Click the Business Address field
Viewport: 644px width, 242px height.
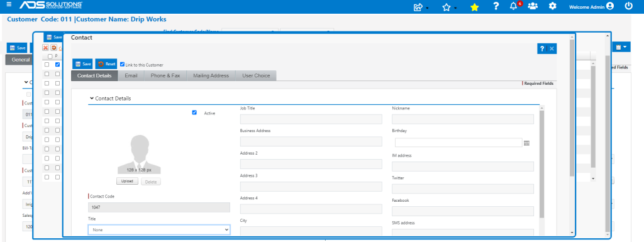point(311,141)
